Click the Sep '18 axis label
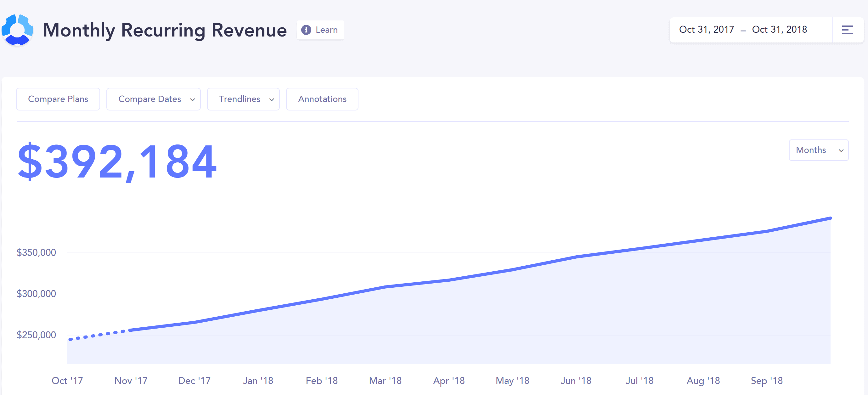 (767, 381)
